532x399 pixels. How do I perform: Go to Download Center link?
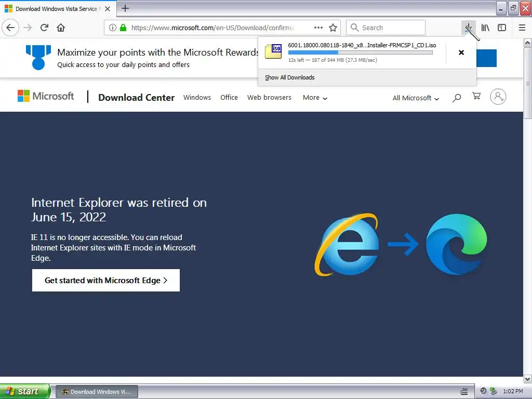pyautogui.click(x=137, y=97)
